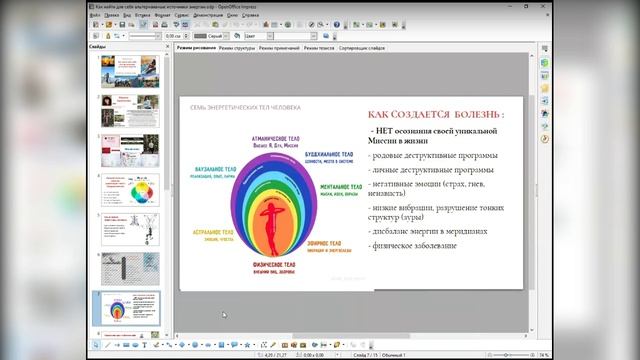The height and width of the screenshot is (360, 640).
Task: Switch to Режим тезисов tab
Action: tap(319, 48)
